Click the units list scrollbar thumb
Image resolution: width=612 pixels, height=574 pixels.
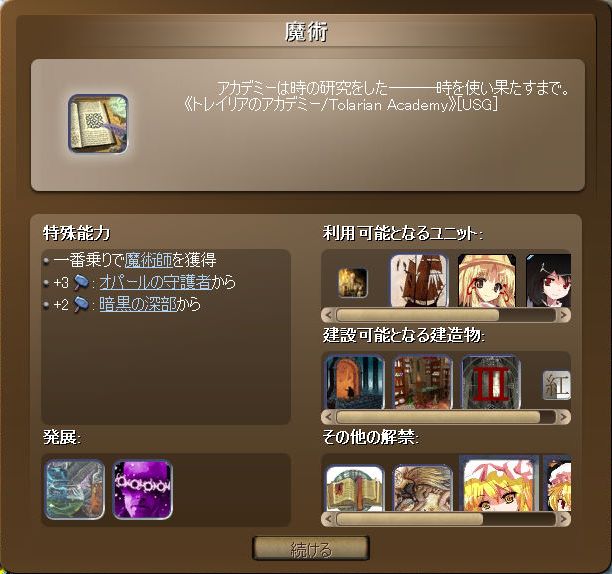[417, 315]
